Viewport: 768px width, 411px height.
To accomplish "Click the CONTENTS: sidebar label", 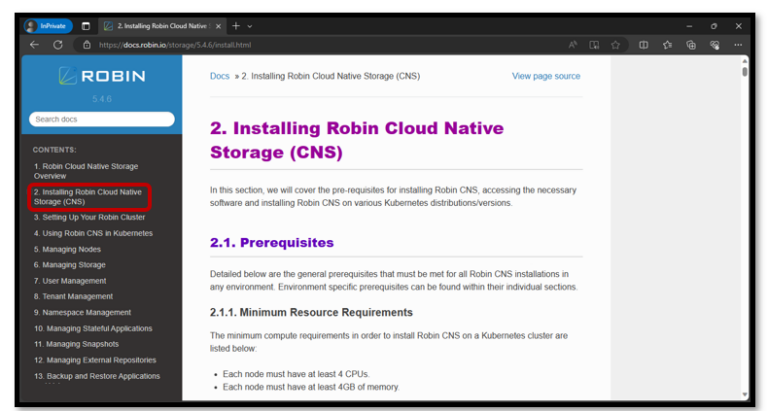I will point(54,150).
